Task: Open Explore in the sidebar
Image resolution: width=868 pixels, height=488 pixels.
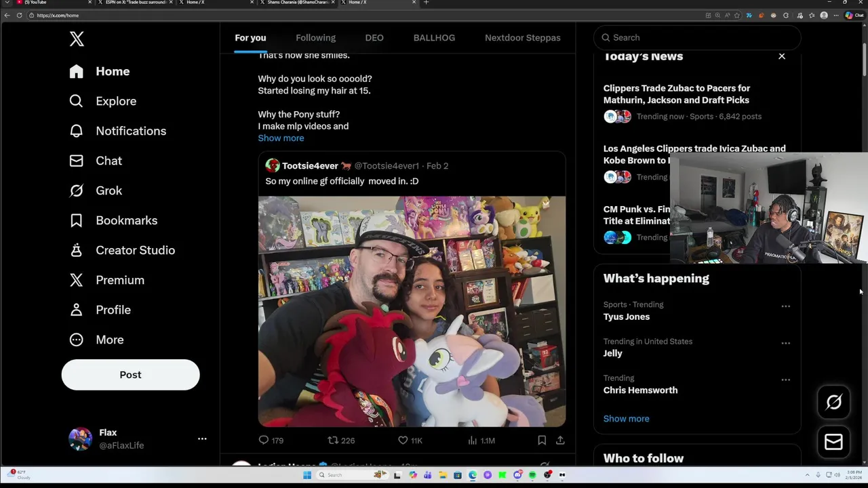Action: pyautogui.click(x=102, y=101)
